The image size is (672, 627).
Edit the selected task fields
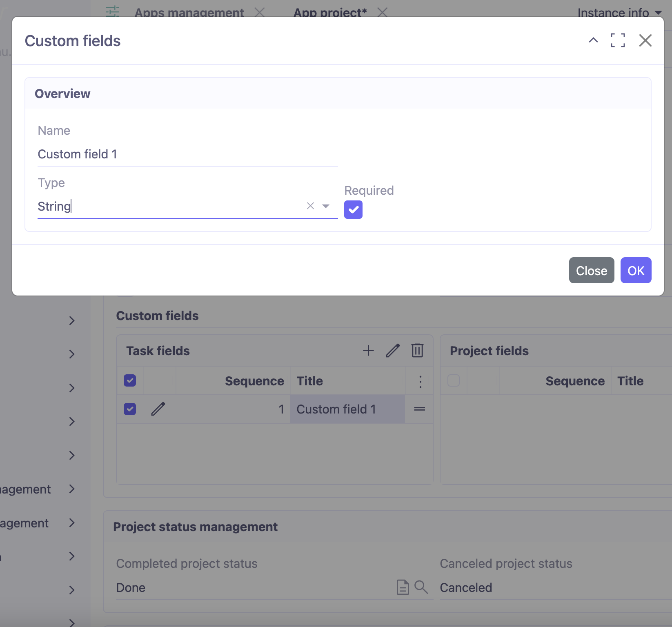392,350
